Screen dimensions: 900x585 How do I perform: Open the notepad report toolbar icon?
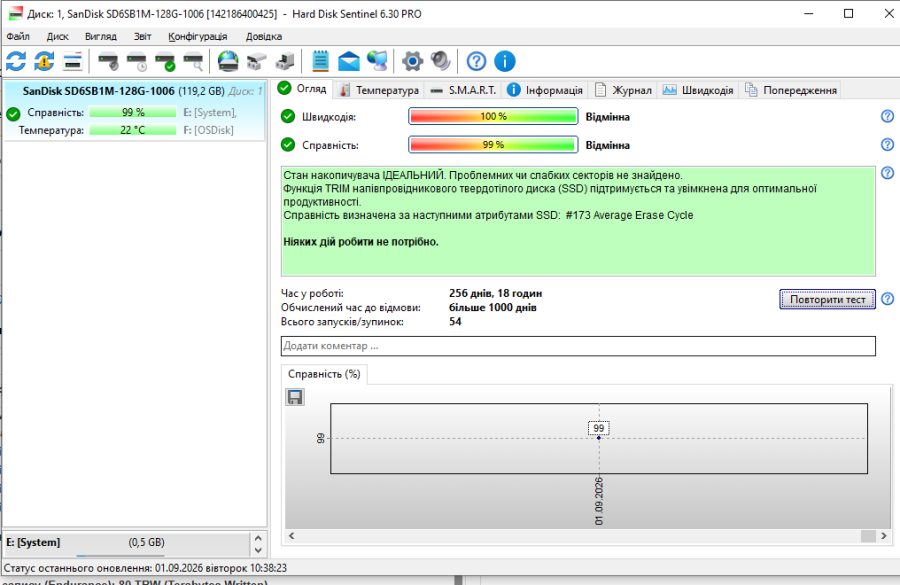pos(320,61)
